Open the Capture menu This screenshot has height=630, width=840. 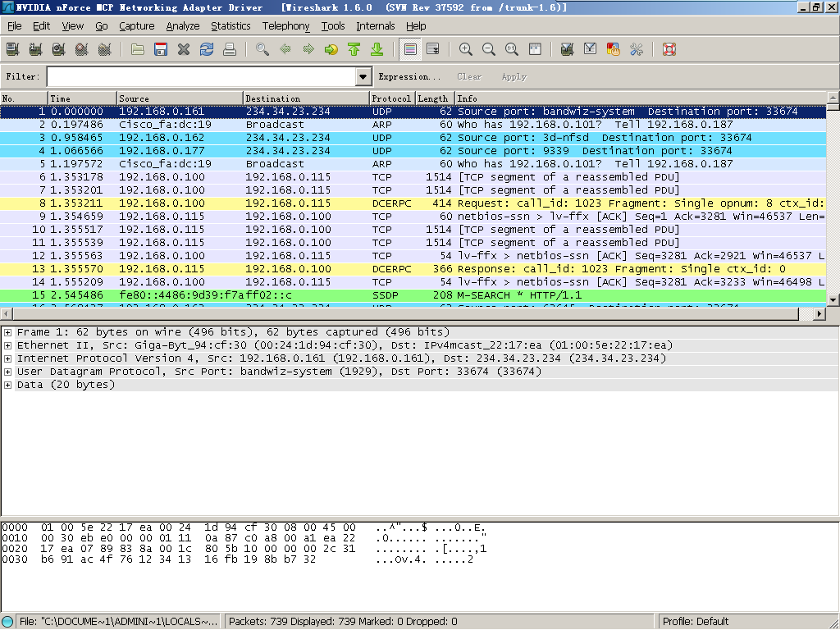click(137, 25)
